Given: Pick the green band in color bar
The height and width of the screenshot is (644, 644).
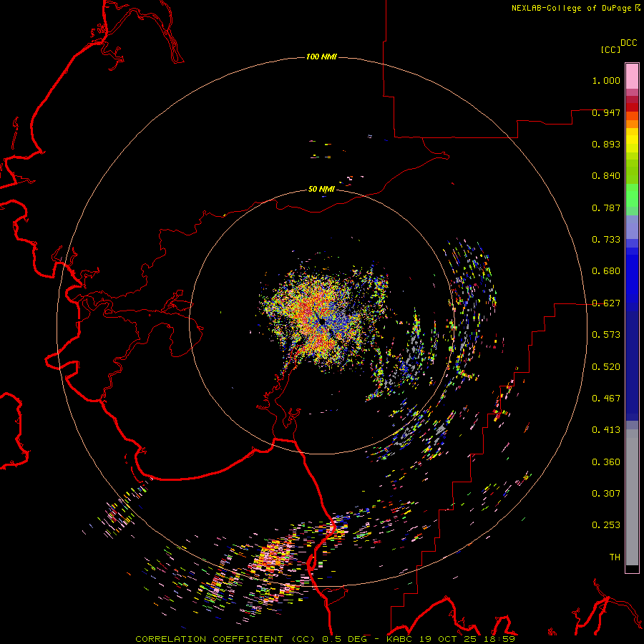Looking at the screenshot, I should 632,195.
